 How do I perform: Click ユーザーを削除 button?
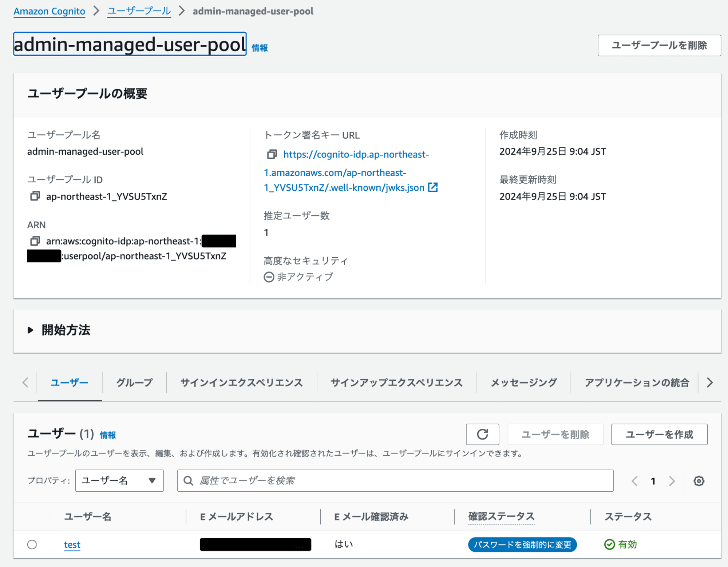tap(555, 434)
